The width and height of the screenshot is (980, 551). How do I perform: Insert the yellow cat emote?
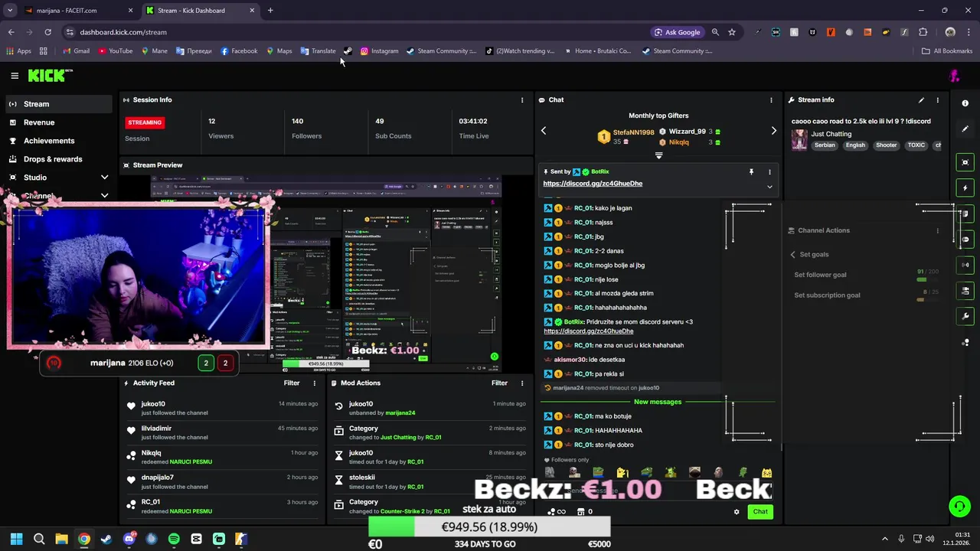pos(766,472)
